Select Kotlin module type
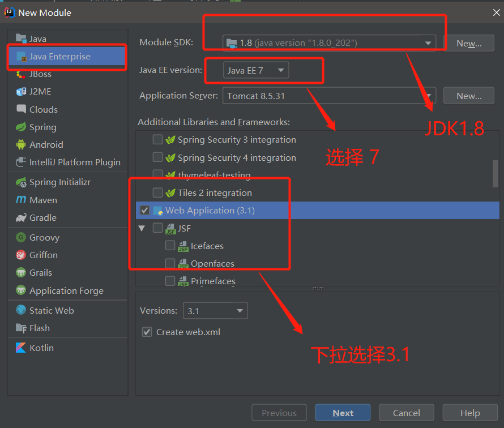Image resolution: width=504 pixels, height=428 pixels. pyautogui.click(x=68, y=348)
